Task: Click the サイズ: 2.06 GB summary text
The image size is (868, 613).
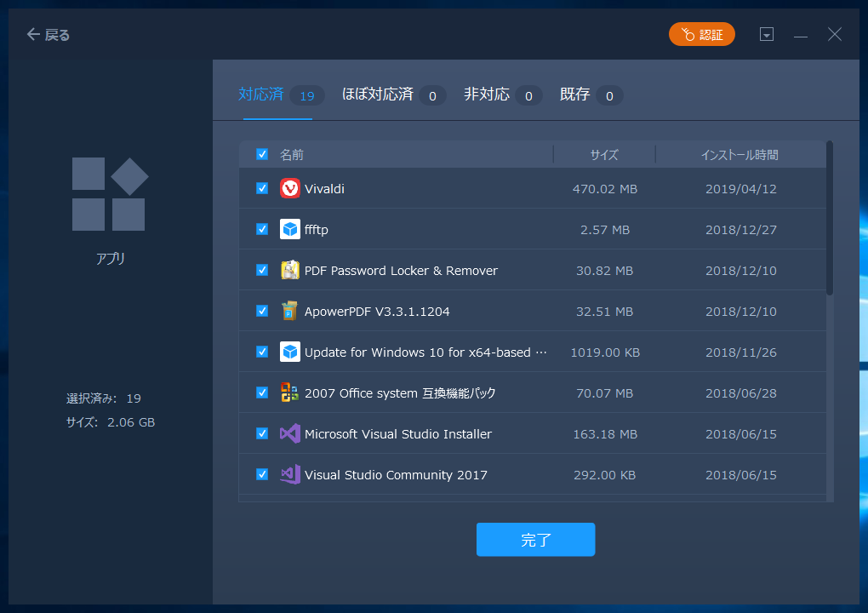Action: pyautogui.click(x=110, y=422)
